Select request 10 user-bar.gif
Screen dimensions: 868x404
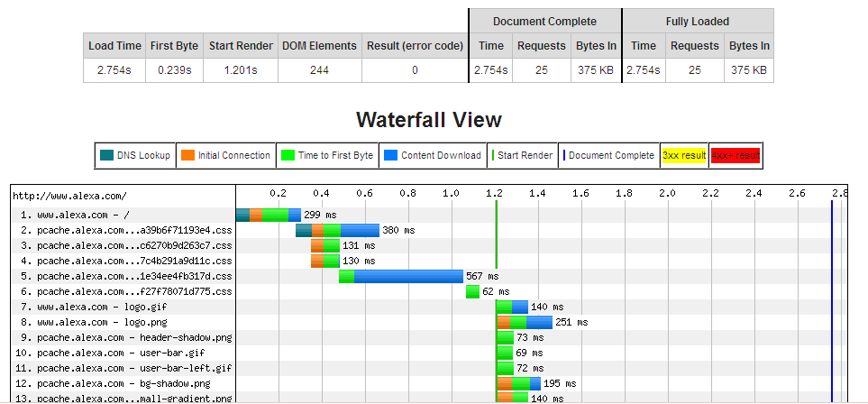tap(123, 353)
